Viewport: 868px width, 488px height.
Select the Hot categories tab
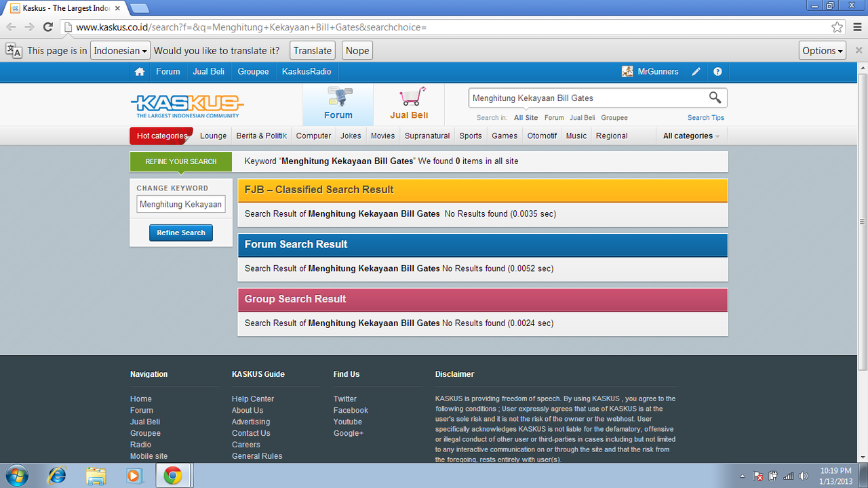pos(161,136)
